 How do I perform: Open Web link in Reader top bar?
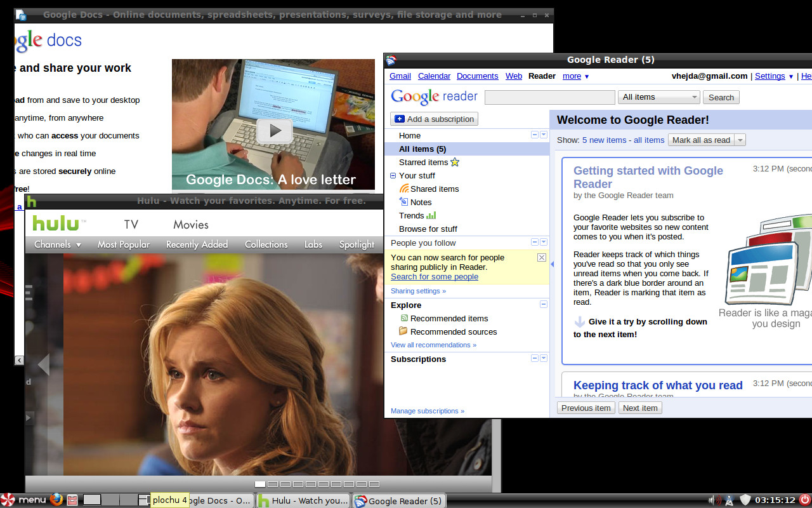(x=514, y=76)
